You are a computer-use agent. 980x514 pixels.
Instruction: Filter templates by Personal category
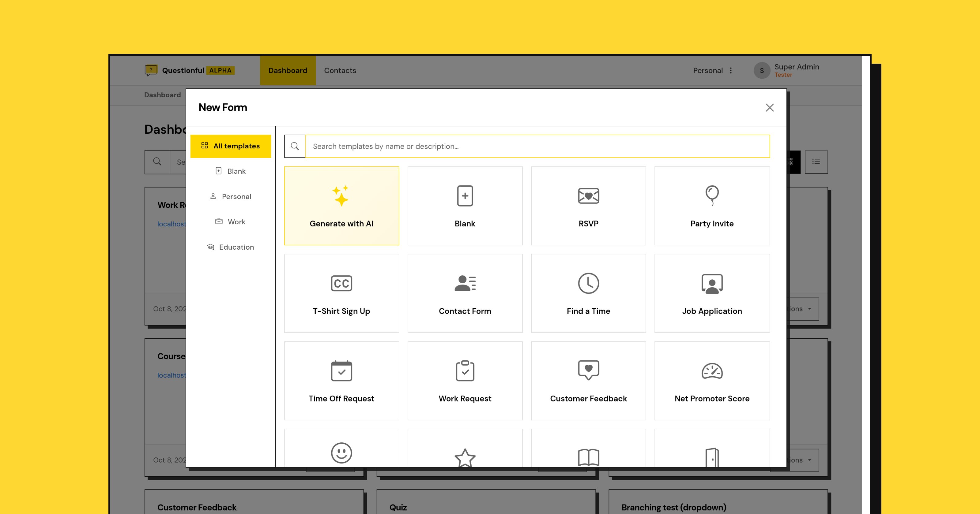231,196
